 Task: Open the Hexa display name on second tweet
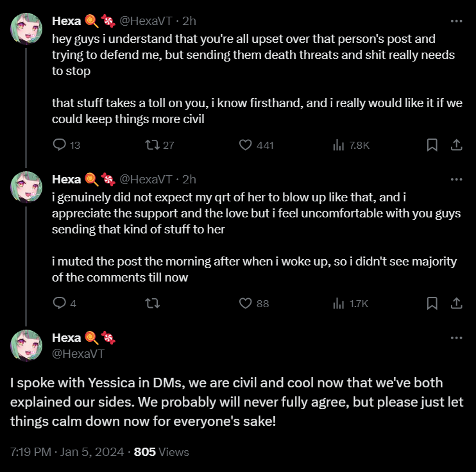click(x=66, y=180)
